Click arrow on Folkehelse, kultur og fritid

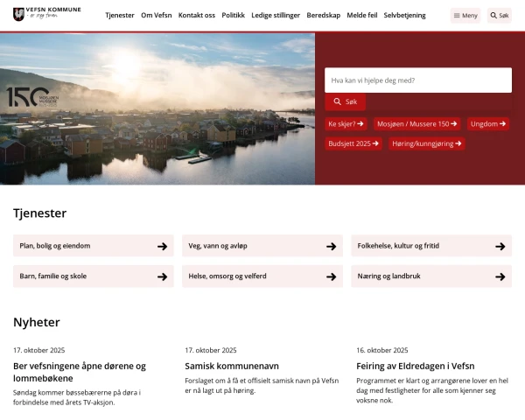tap(500, 247)
